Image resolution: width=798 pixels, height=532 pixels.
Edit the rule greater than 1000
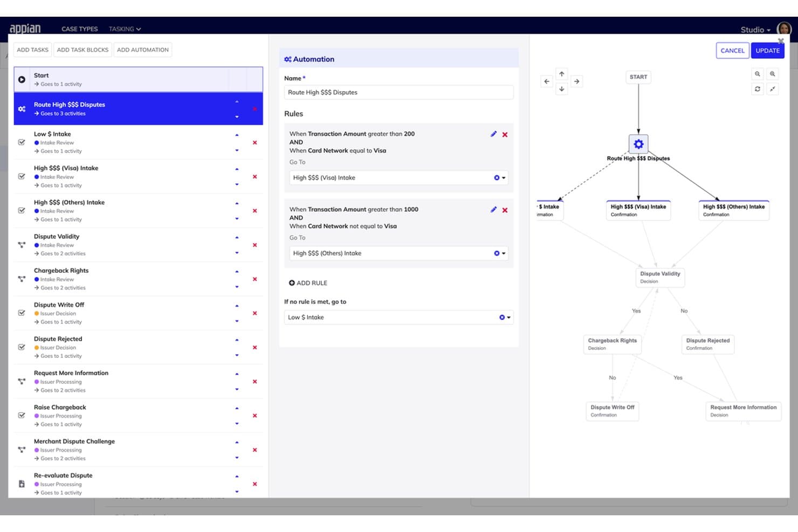[493, 210]
